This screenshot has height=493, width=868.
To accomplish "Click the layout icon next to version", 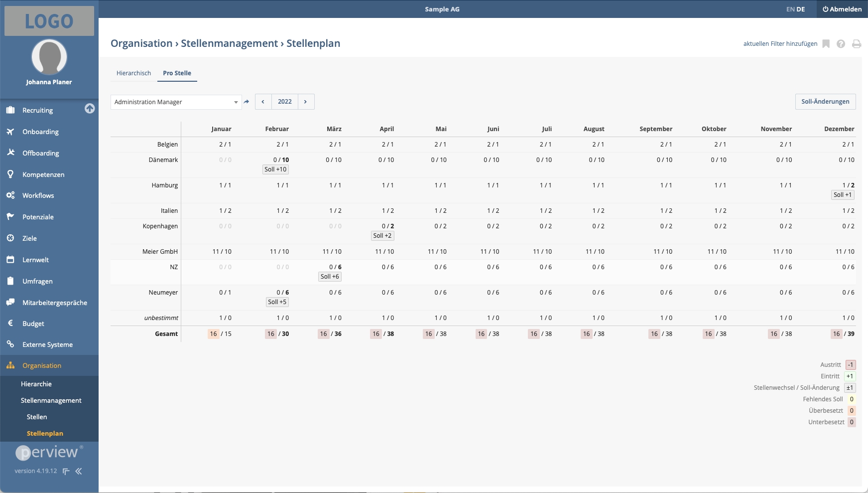I will pos(66,471).
